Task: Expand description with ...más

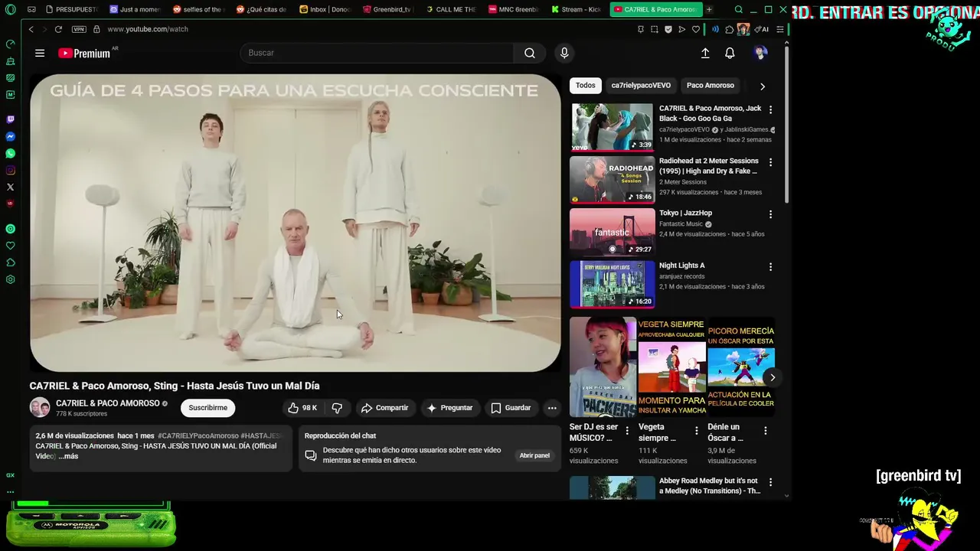Action: 68,456
